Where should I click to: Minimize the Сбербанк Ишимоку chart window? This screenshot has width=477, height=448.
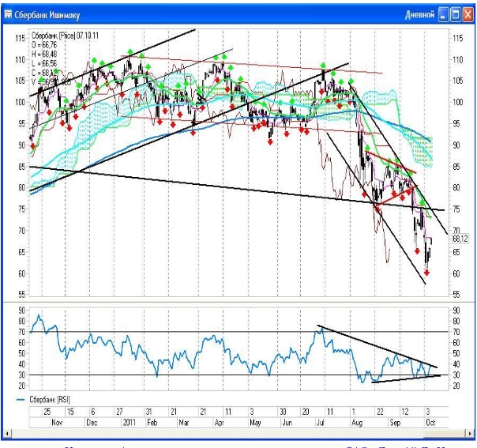tap(443, 15)
